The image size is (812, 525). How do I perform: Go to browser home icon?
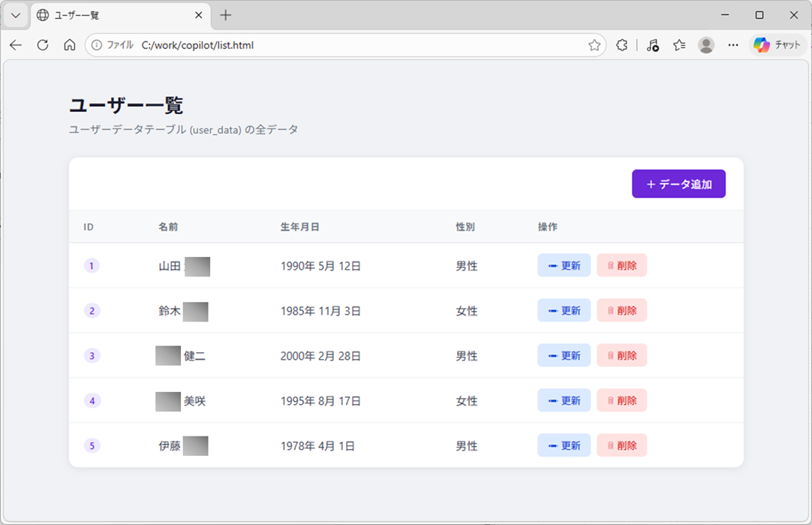pyautogui.click(x=69, y=45)
